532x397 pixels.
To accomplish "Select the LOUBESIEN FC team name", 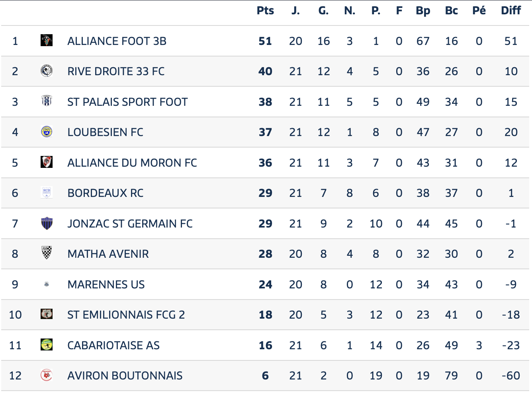I will click(x=105, y=132).
